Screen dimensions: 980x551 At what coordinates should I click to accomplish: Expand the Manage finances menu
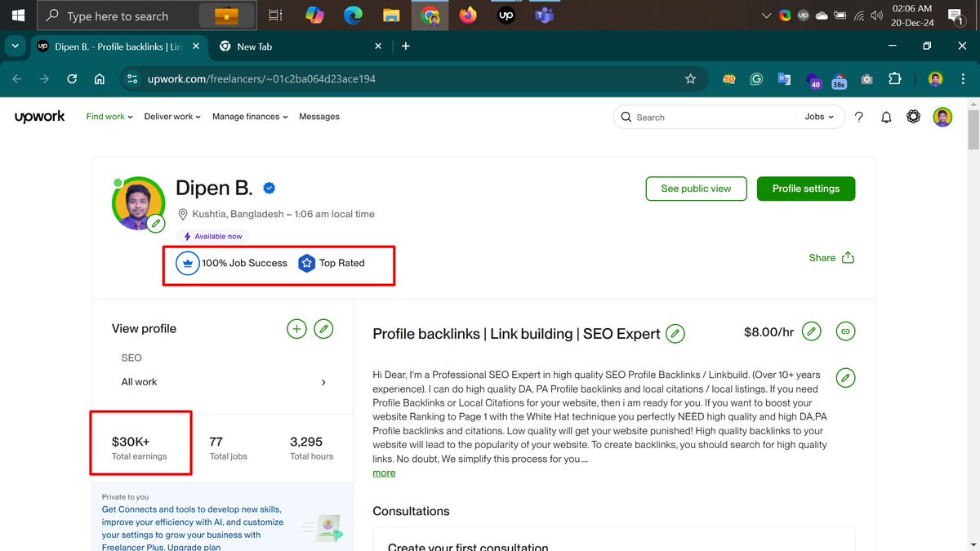pyautogui.click(x=250, y=117)
